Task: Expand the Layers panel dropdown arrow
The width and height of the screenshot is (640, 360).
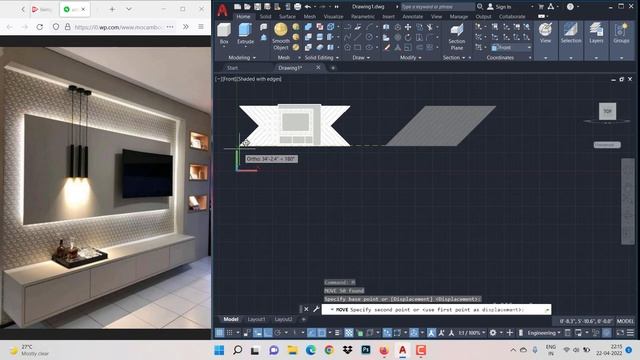Action: 596,58
